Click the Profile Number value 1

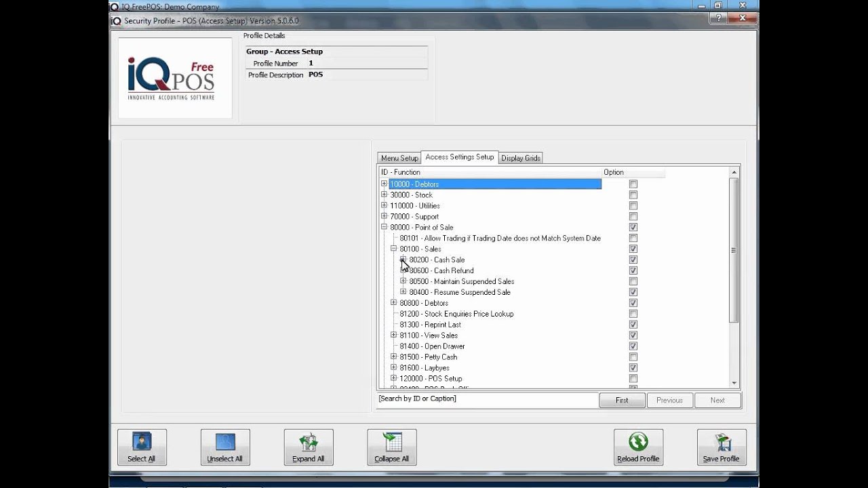[311, 63]
